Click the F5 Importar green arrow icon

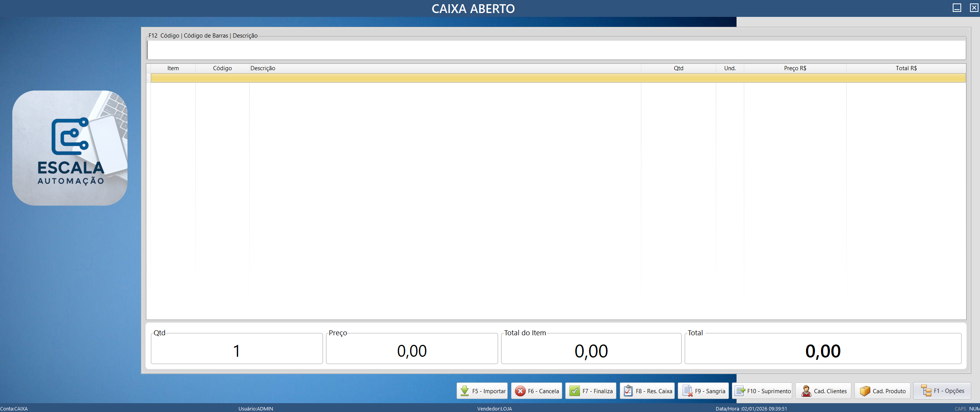465,391
